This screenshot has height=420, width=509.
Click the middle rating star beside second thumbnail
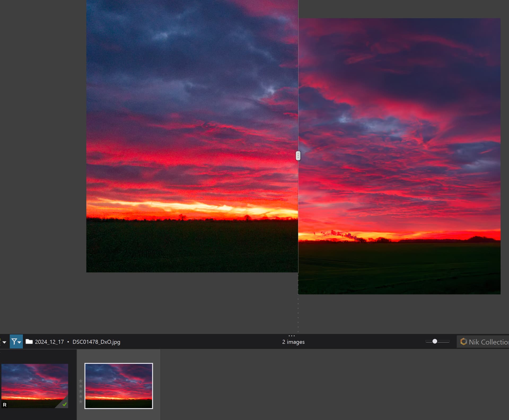tap(81, 391)
